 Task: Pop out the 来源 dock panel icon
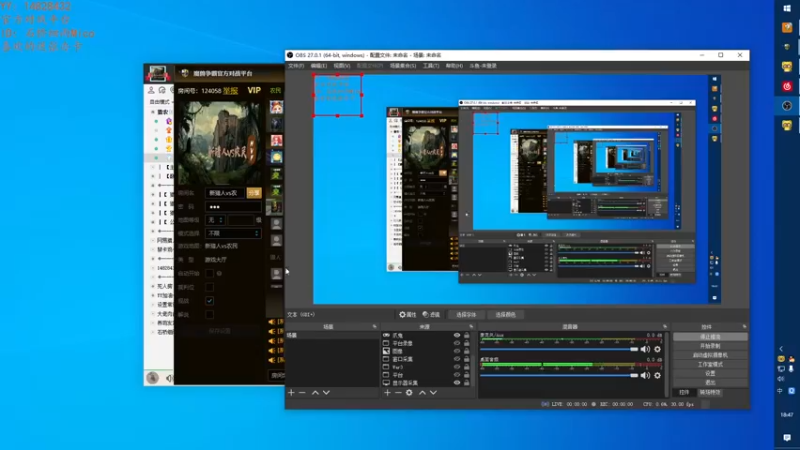point(471,327)
